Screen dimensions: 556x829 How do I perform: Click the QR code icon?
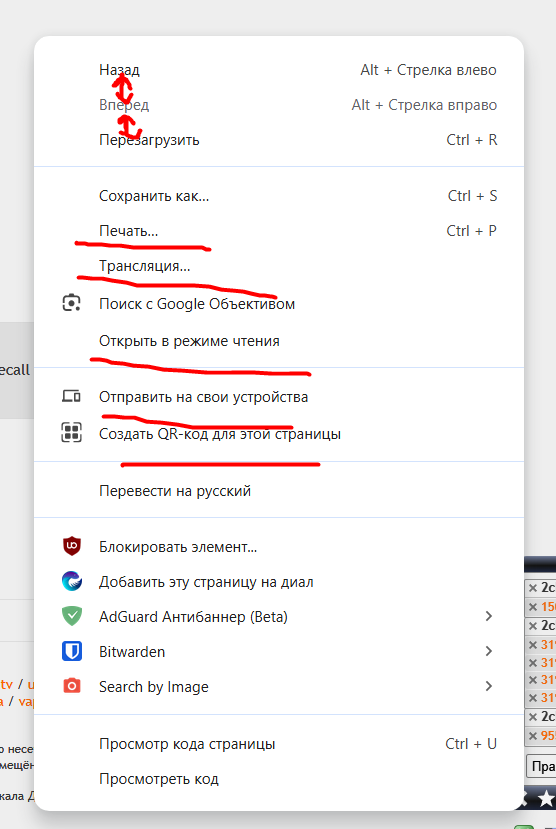[71, 432]
